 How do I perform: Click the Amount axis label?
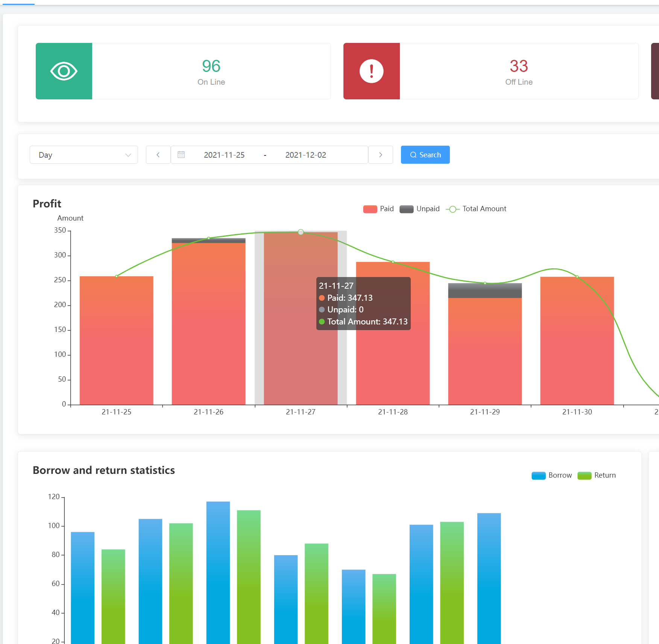(x=70, y=218)
